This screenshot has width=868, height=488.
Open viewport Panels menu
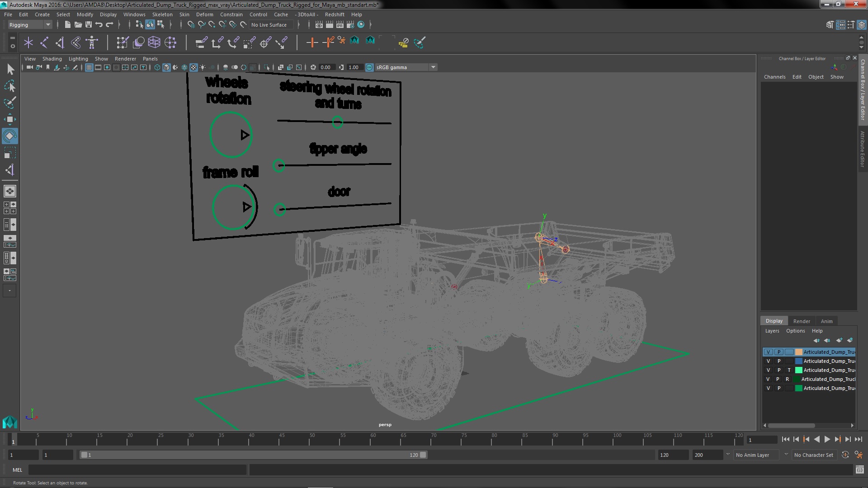(150, 59)
